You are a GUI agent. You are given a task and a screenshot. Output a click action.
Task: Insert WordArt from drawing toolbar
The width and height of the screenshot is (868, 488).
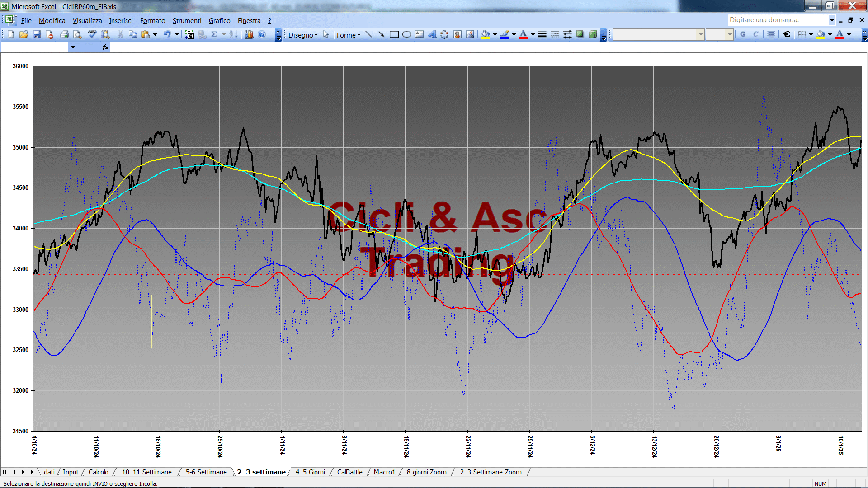point(432,34)
